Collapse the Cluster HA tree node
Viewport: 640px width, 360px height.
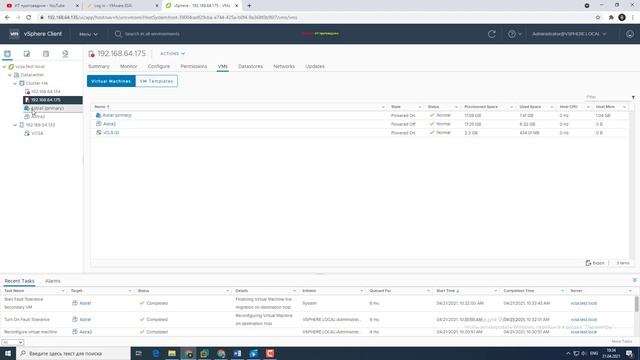(15, 83)
